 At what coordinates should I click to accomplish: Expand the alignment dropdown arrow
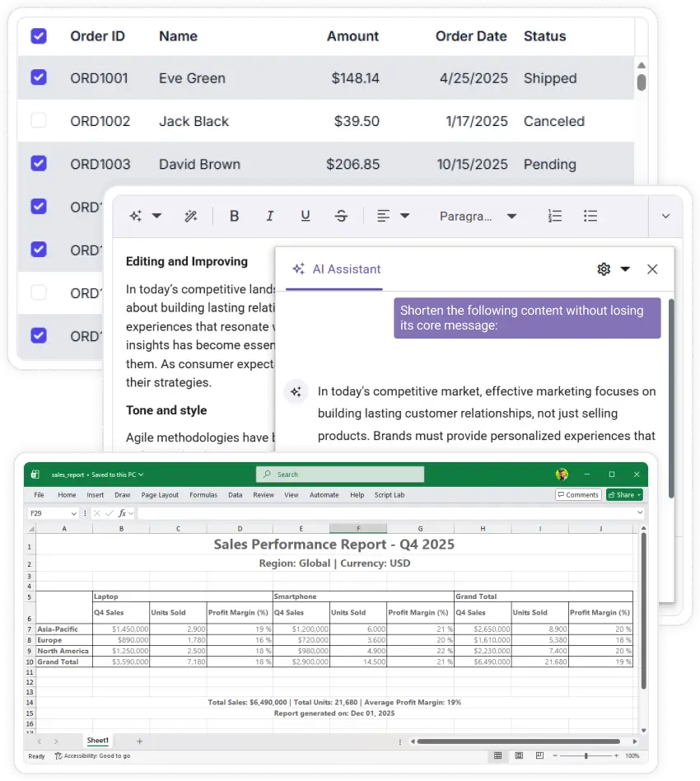point(405,216)
